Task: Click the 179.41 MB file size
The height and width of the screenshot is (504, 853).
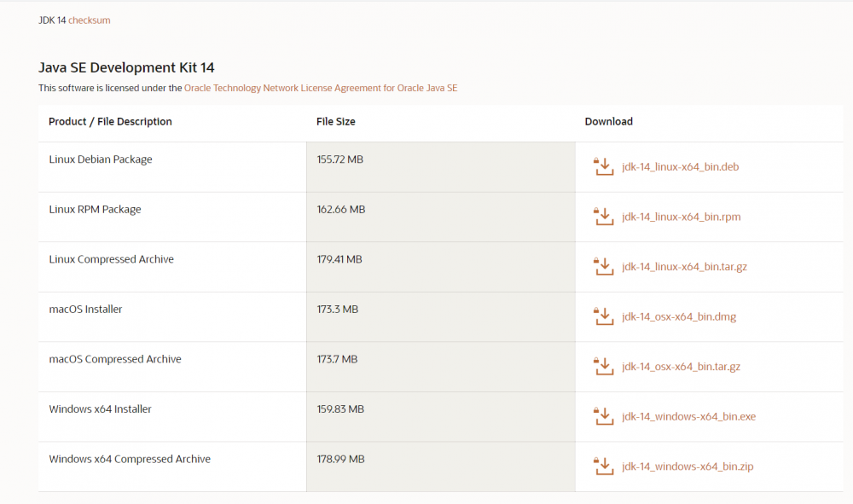Action: (x=339, y=259)
